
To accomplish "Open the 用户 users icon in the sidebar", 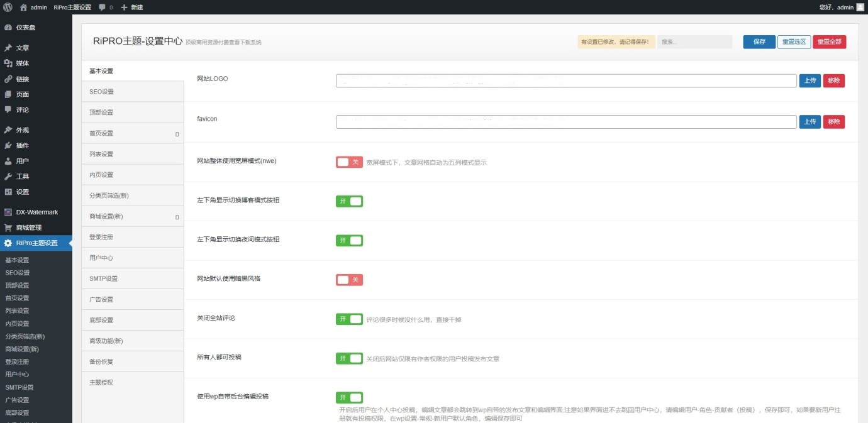I will point(8,161).
